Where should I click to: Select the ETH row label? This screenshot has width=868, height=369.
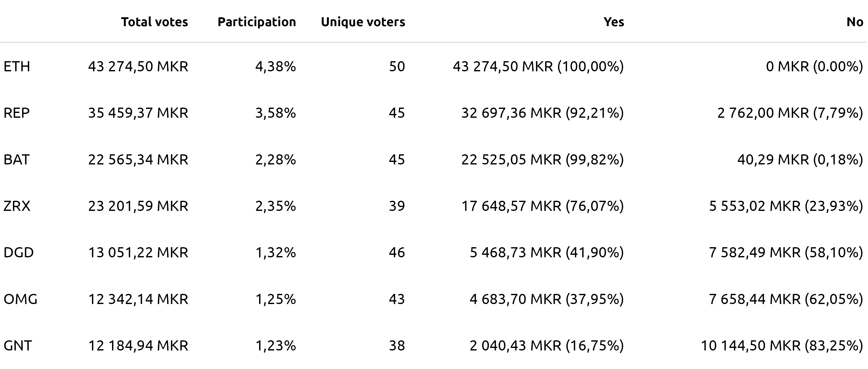pyautogui.click(x=17, y=66)
